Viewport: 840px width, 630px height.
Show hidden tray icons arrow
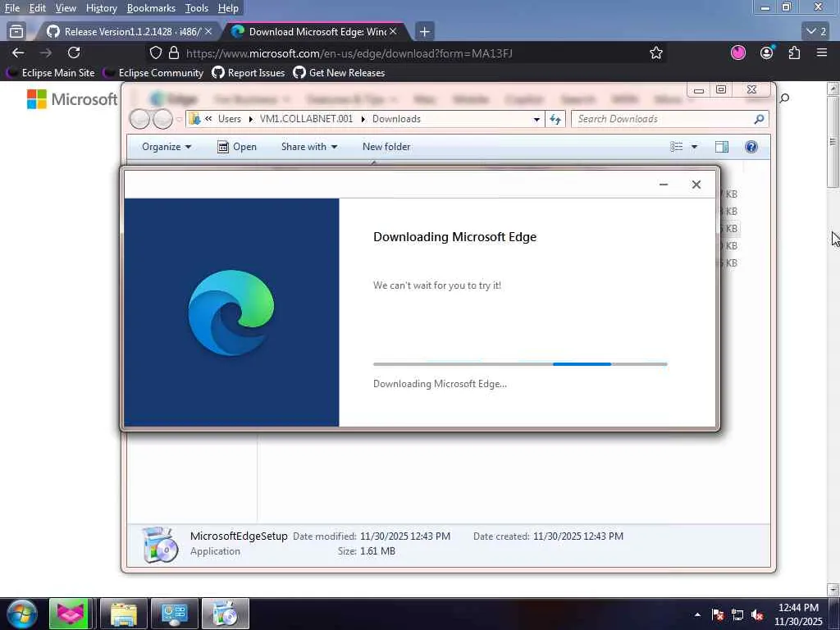[697, 615]
